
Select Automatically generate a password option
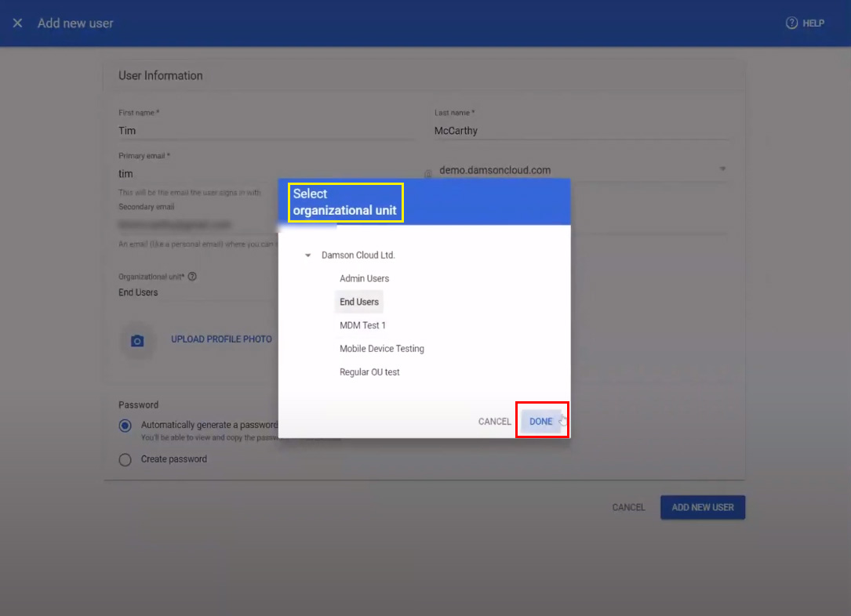pyautogui.click(x=125, y=426)
